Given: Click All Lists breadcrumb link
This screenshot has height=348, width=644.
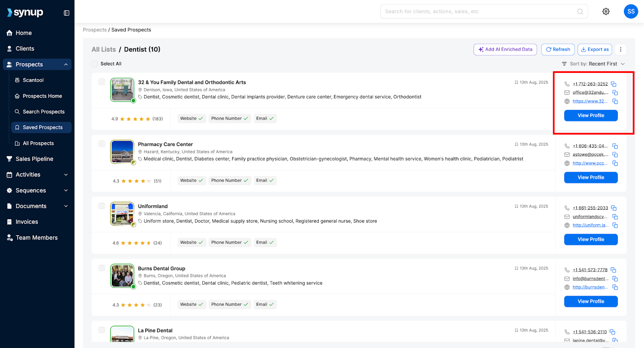Looking at the screenshot, I should tap(104, 50).
